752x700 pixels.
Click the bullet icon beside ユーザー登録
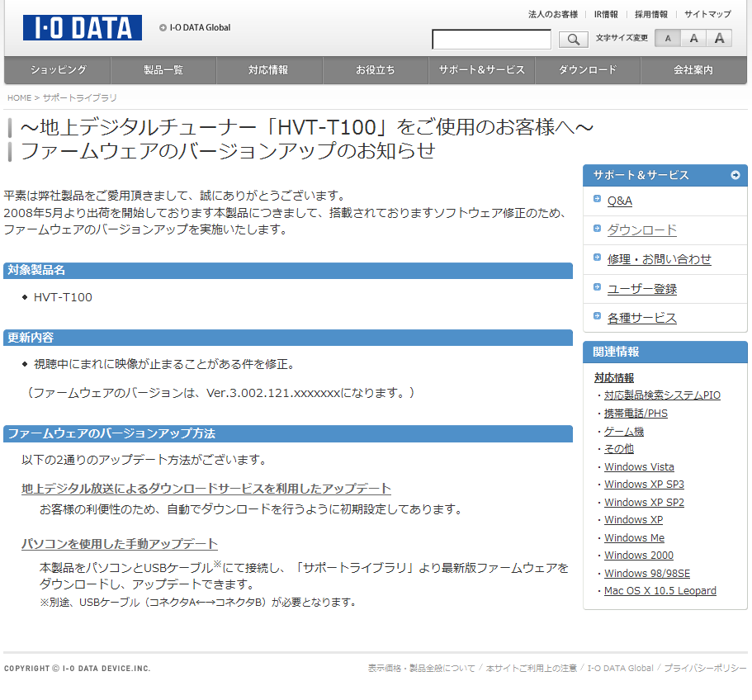pyautogui.click(x=597, y=286)
